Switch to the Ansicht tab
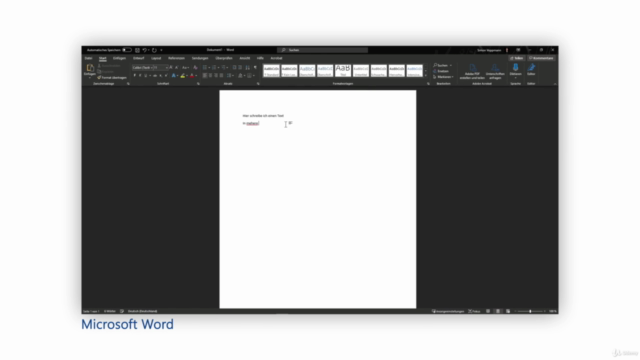Screen dimensions: 640x360 coord(244,58)
